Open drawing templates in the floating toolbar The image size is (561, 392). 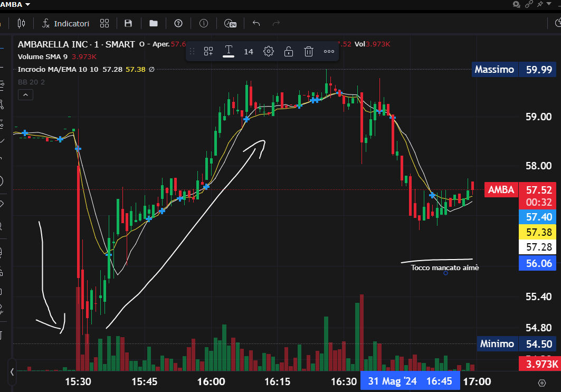208,52
